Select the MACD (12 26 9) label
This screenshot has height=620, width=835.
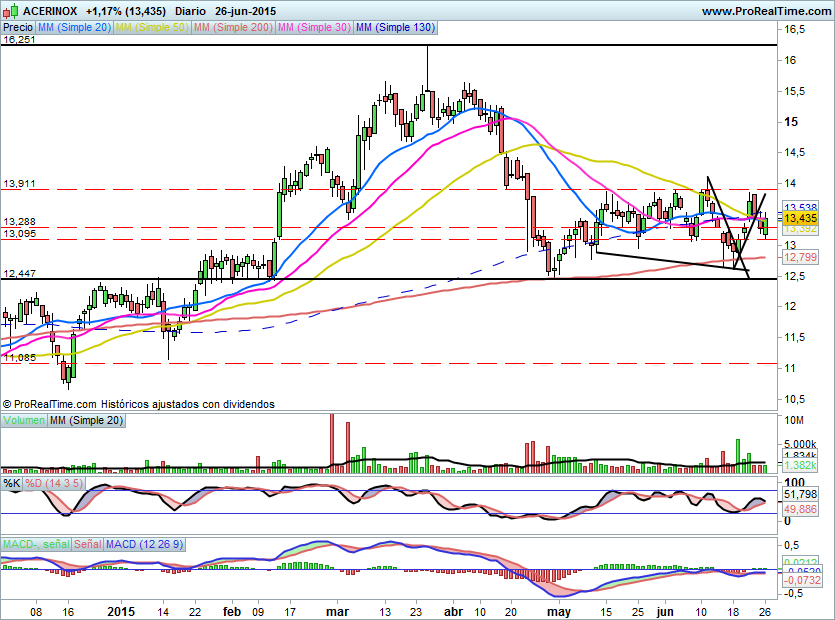click(x=144, y=544)
